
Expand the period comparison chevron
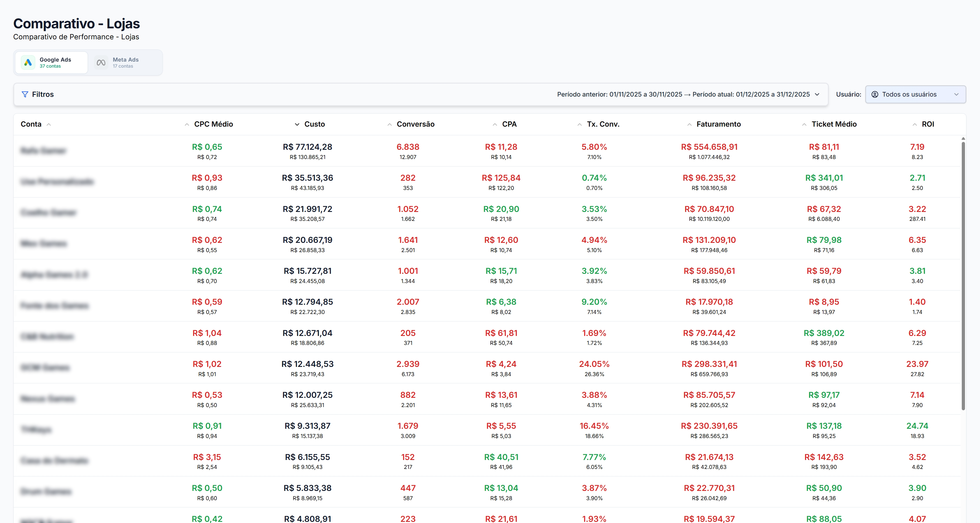coord(817,94)
